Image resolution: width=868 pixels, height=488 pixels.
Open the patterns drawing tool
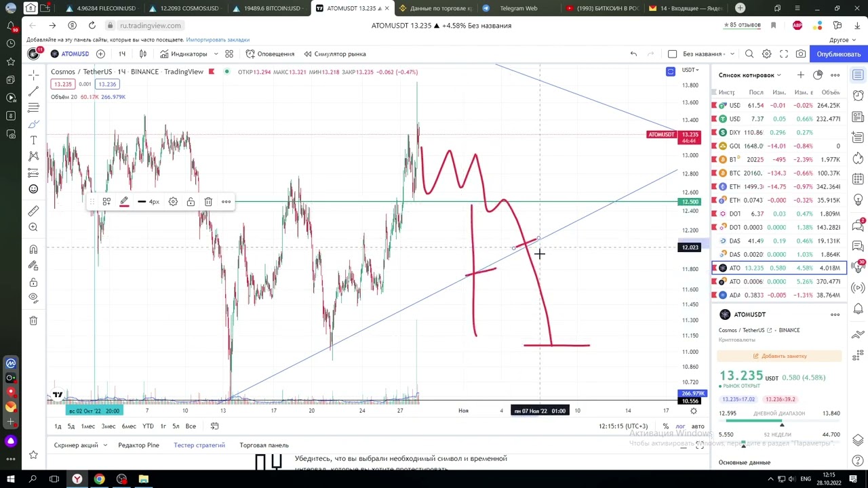click(x=33, y=157)
